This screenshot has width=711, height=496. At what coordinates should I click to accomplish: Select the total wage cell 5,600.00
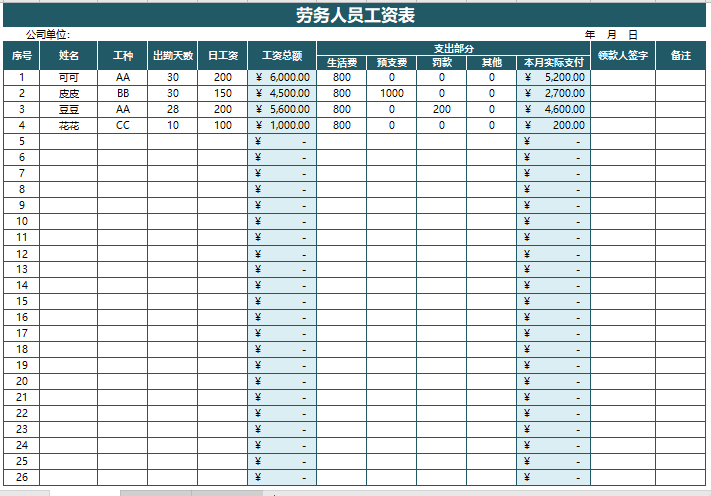click(x=282, y=109)
